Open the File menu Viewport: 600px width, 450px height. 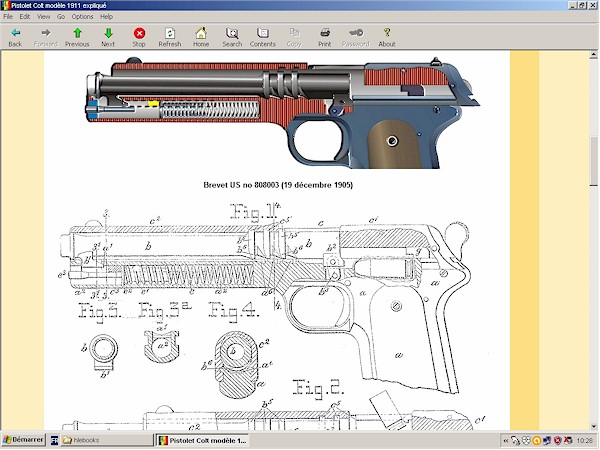click(x=8, y=16)
